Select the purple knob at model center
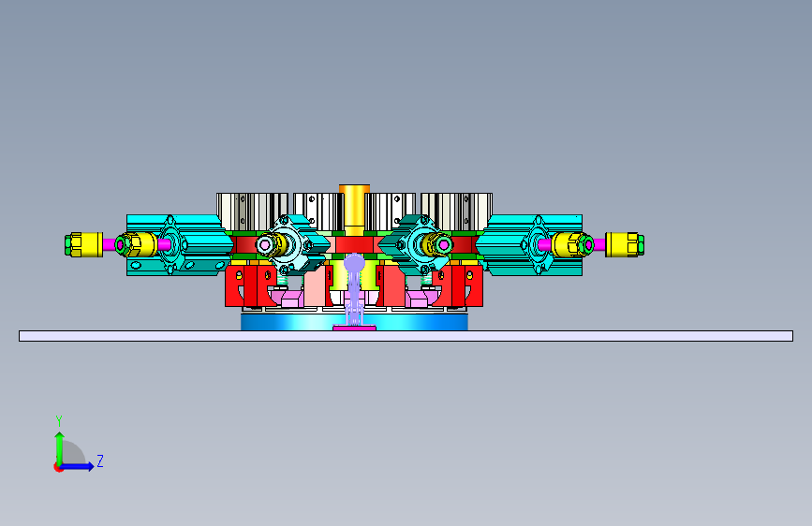 click(x=354, y=264)
